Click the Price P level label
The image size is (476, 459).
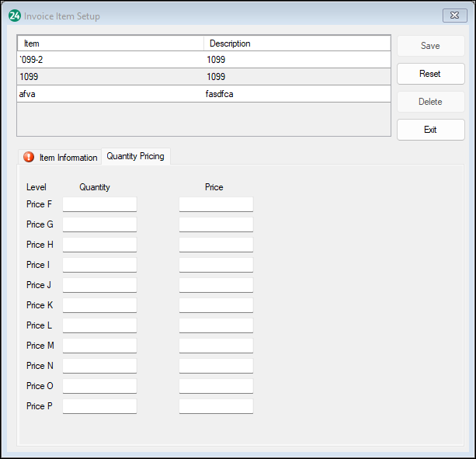(x=40, y=406)
